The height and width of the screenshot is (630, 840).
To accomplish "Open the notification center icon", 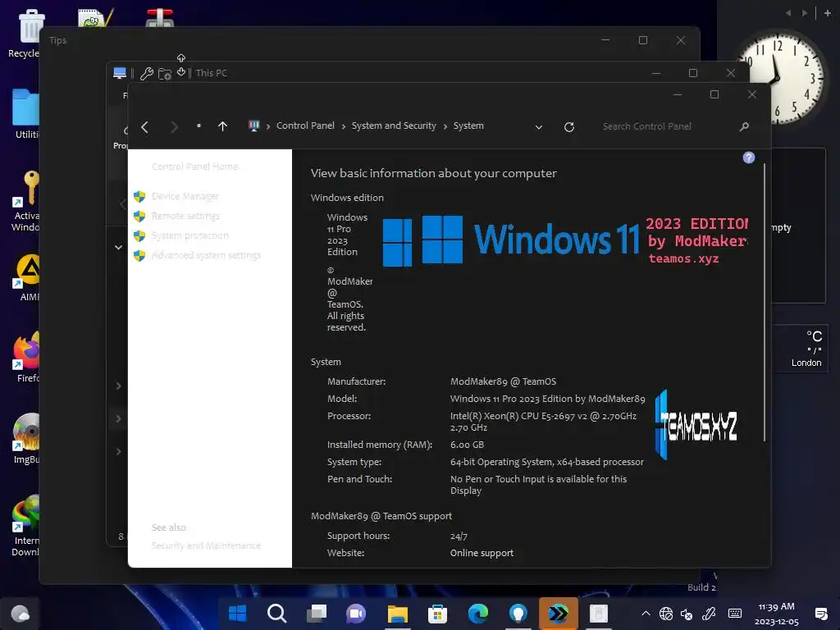I will [x=820, y=614].
